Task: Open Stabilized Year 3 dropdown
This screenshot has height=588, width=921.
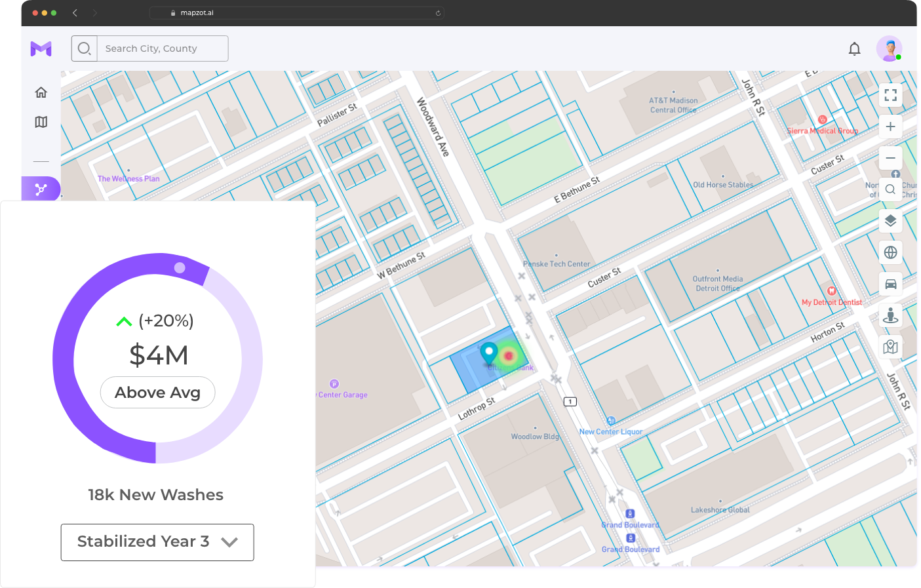Action: 157,542
